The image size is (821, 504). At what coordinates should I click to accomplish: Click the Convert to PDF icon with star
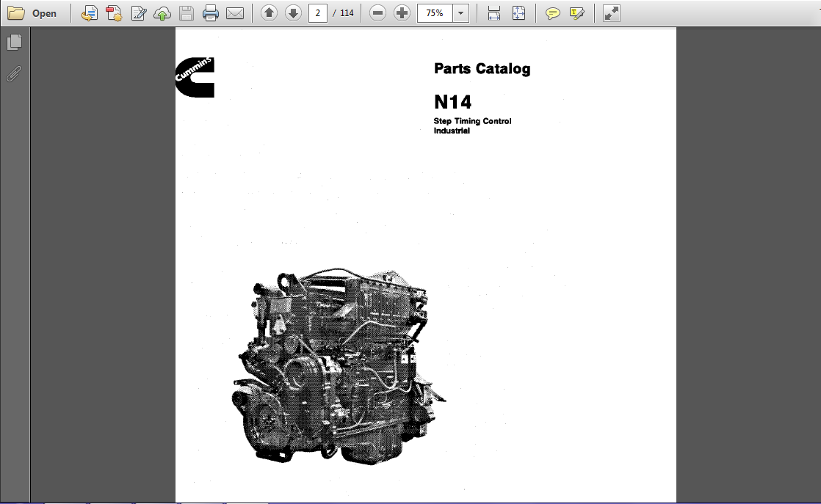coord(114,13)
